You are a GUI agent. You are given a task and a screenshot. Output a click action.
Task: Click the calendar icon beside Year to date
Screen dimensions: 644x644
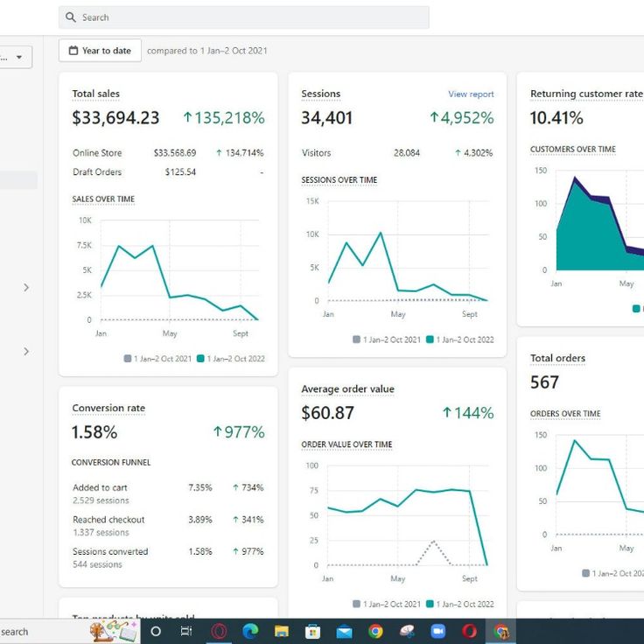point(73,51)
